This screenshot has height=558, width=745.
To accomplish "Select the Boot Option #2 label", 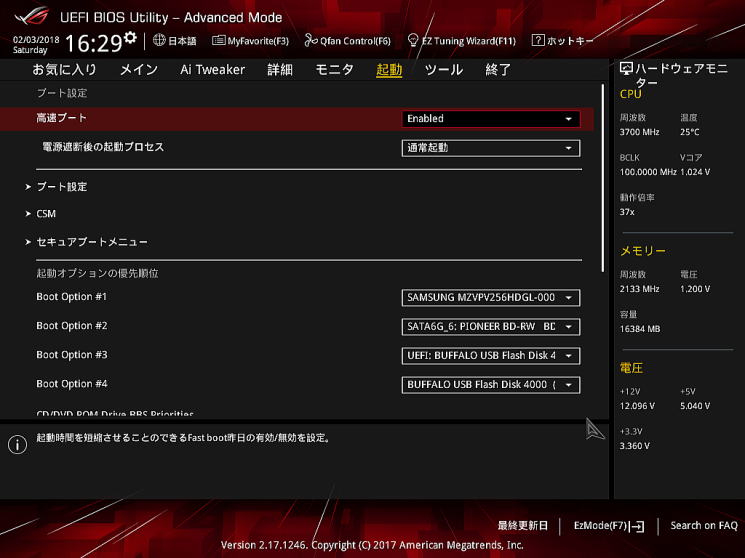I will [x=72, y=326].
